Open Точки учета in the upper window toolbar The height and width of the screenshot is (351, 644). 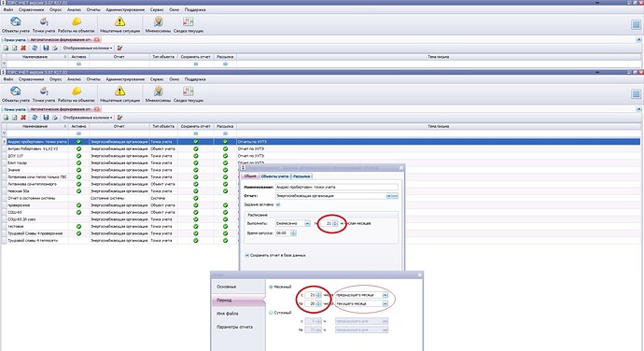(44, 24)
